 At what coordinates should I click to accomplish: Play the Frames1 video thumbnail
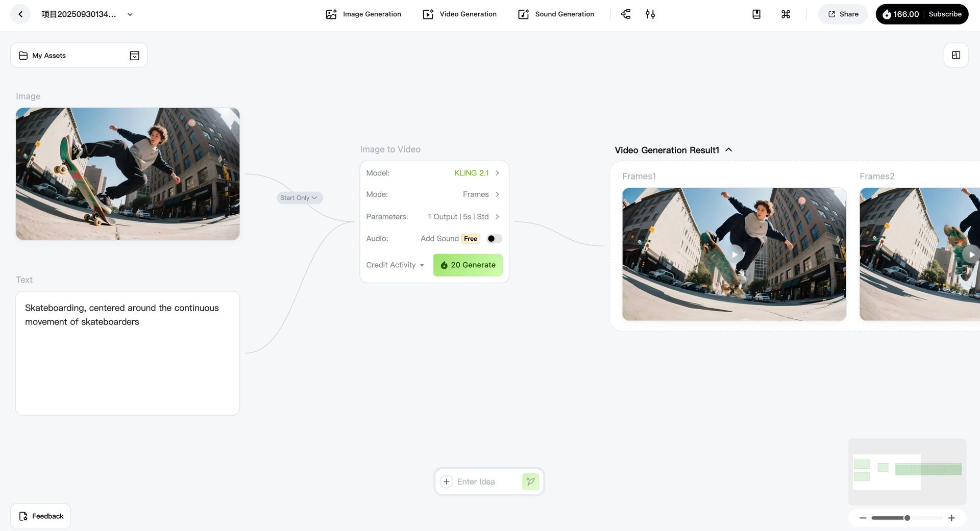[x=734, y=255]
